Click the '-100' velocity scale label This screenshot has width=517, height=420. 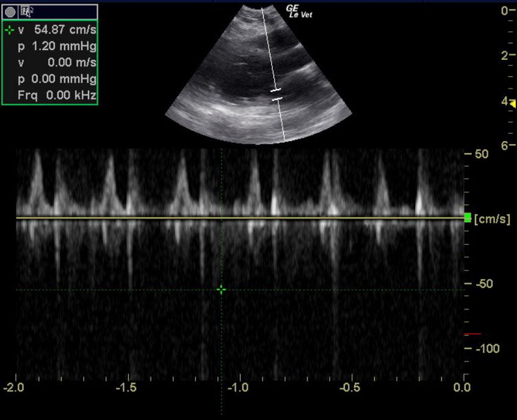tap(488, 349)
